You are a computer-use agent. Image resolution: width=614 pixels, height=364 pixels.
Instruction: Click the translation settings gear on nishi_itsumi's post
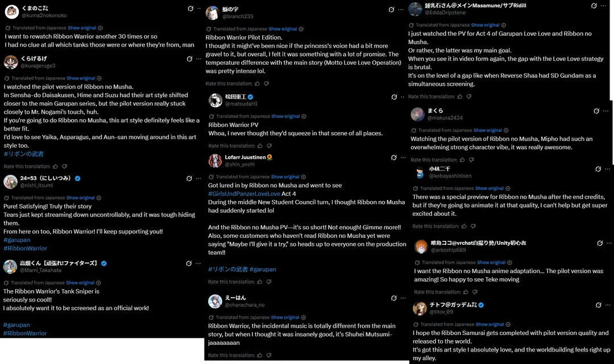pos(99,198)
